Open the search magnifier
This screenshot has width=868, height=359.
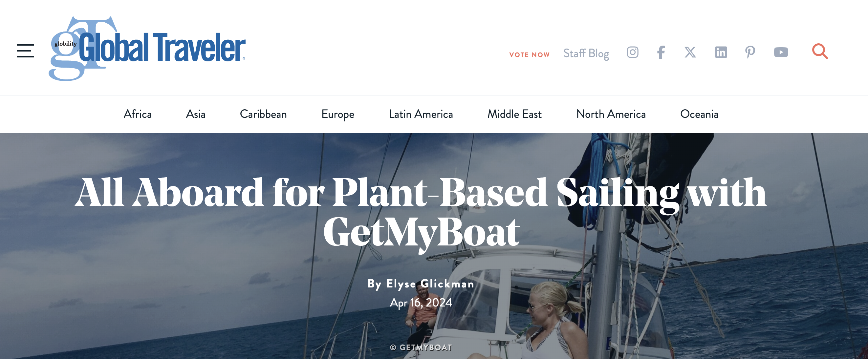click(x=819, y=52)
